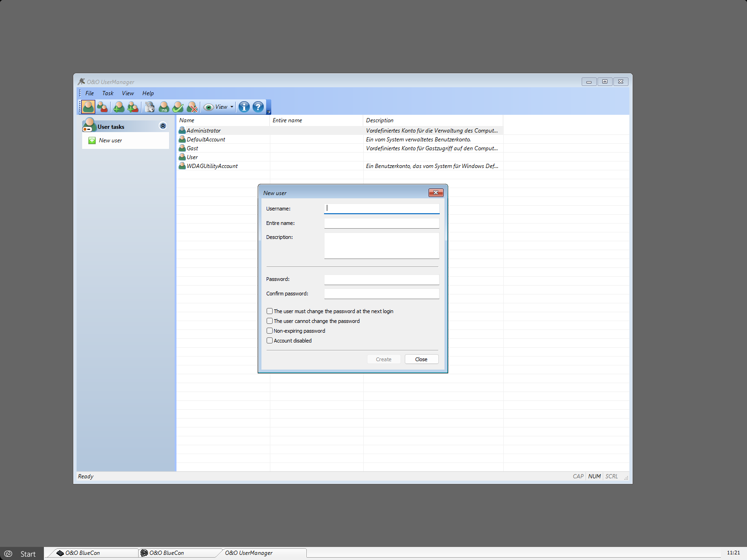Click the delete user red X icon
Image resolution: width=747 pixels, height=560 pixels.
[192, 107]
